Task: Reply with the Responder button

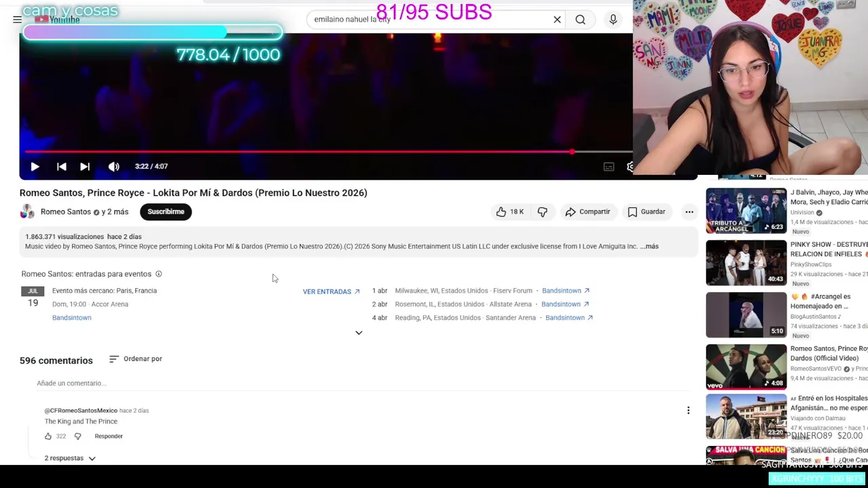Action: click(x=108, y=436)
